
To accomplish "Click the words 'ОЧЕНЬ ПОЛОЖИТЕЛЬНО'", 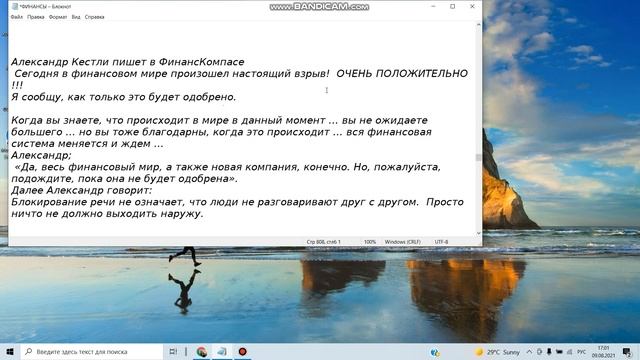I will (x=402, y=73).
